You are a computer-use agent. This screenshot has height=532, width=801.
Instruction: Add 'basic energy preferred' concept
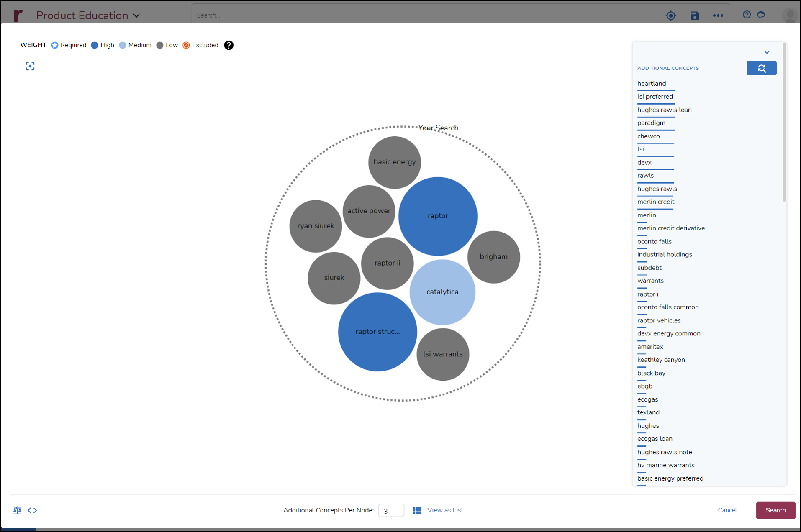coord(670,479)
